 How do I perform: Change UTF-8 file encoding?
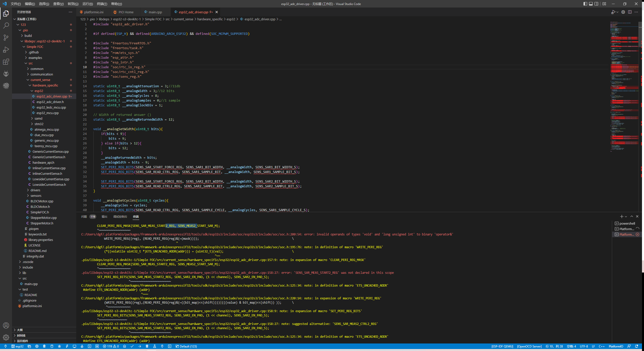[x=584, y=346]
